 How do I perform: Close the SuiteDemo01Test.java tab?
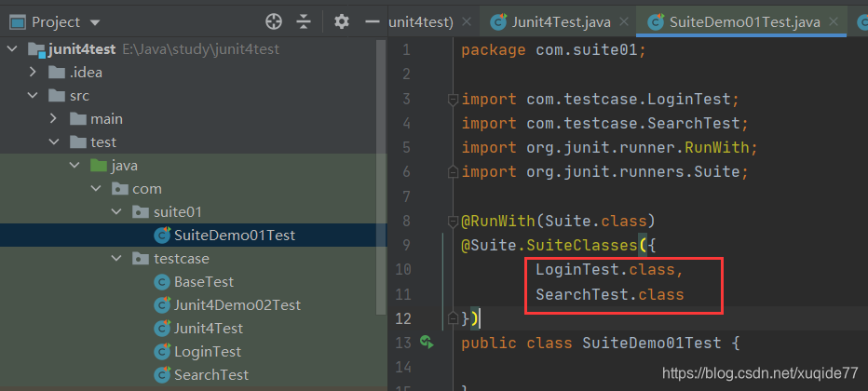pyautogui.click(x=832, y=22)
